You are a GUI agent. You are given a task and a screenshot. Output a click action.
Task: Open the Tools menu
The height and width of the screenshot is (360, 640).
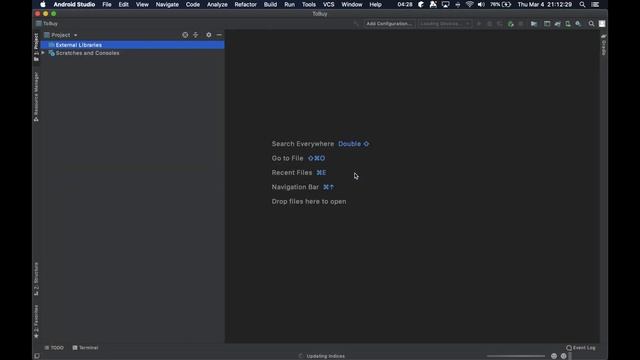point(309,4)
